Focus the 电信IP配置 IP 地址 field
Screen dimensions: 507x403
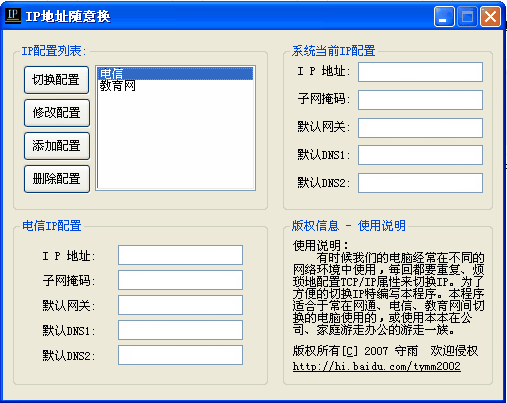(180, 255)
